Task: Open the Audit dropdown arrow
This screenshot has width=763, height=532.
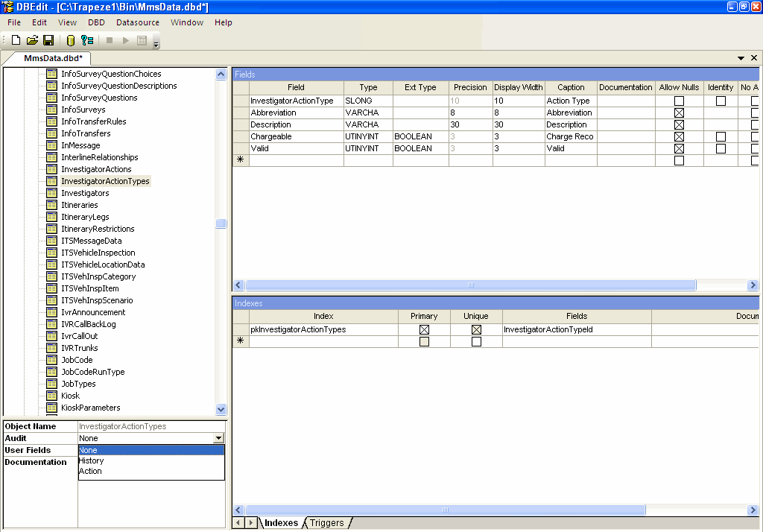Action: [220, 438]
